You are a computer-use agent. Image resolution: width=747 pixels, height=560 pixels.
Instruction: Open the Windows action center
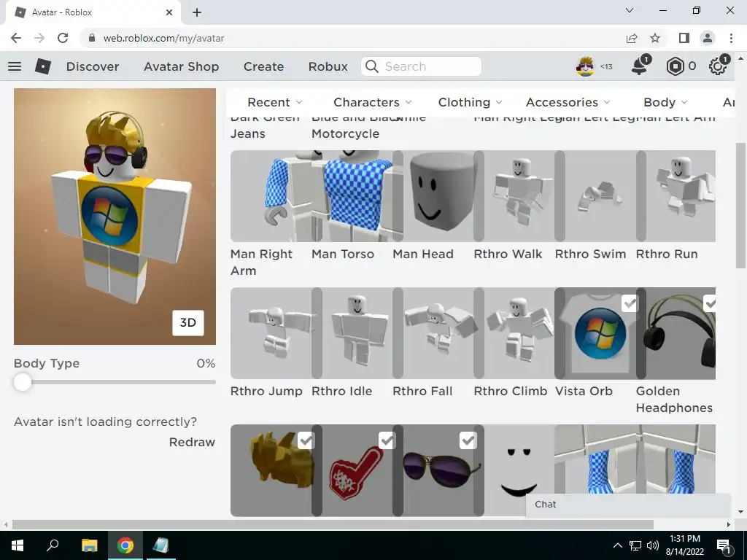724,545
